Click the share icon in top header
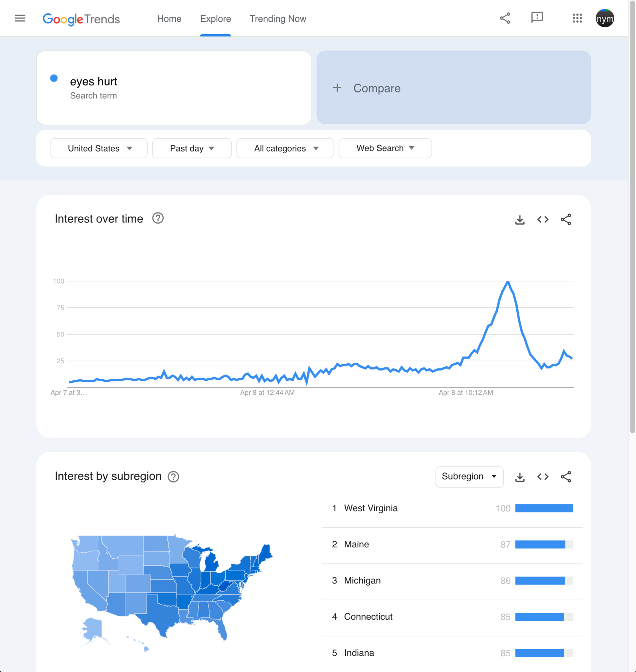Viewport: 636px width, 672px height. pyautogui.click(x=505, y=18)
